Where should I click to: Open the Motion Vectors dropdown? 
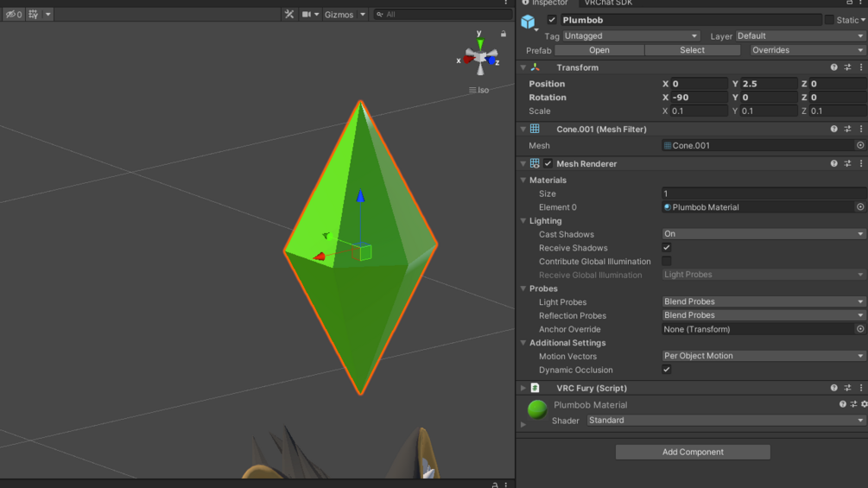coord(763,357)
